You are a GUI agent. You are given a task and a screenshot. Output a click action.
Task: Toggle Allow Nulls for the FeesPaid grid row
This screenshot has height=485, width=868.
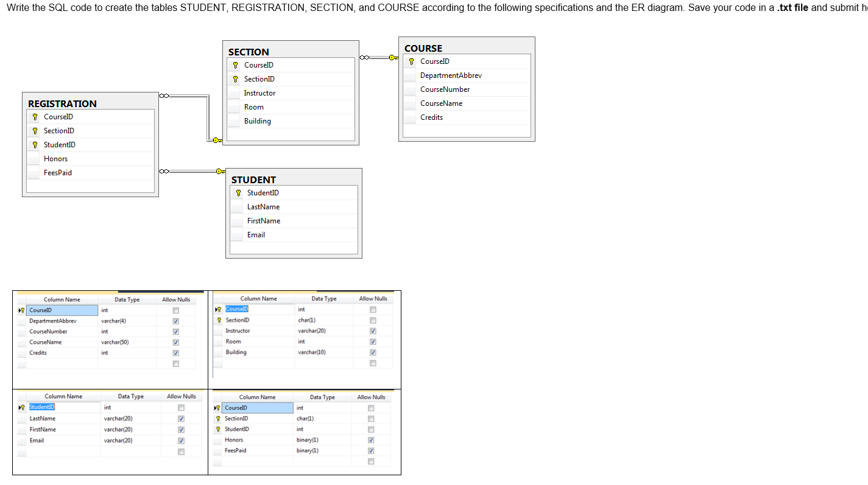pyautogui.click(x=370, y=452)
